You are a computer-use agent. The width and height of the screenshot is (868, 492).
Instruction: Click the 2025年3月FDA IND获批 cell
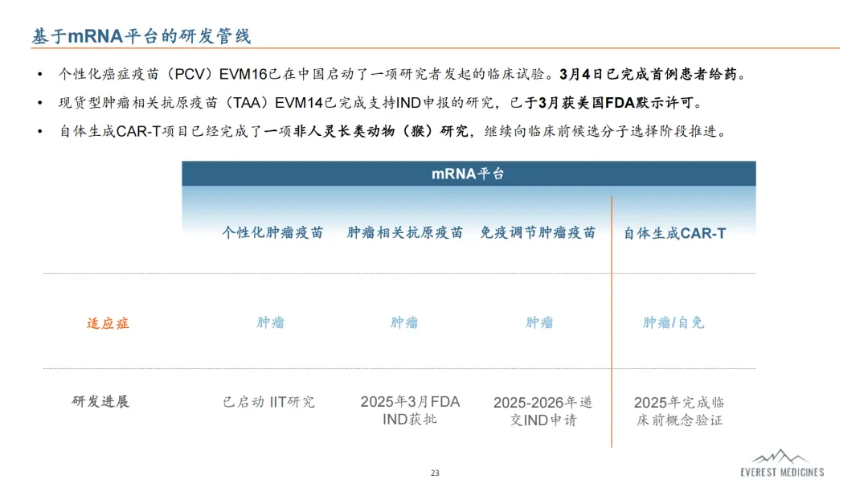pos(410,410)
